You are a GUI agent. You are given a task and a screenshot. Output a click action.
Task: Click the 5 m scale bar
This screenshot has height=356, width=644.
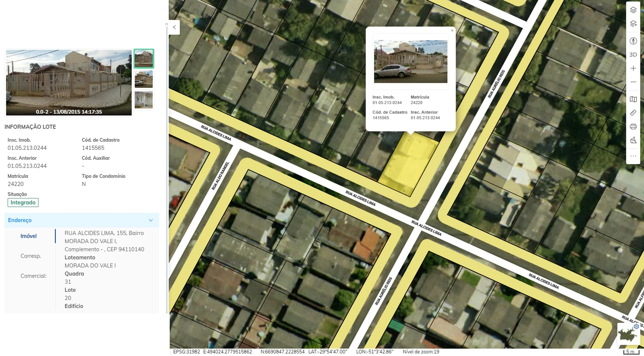pyautogui.click(x=631, y=352)
